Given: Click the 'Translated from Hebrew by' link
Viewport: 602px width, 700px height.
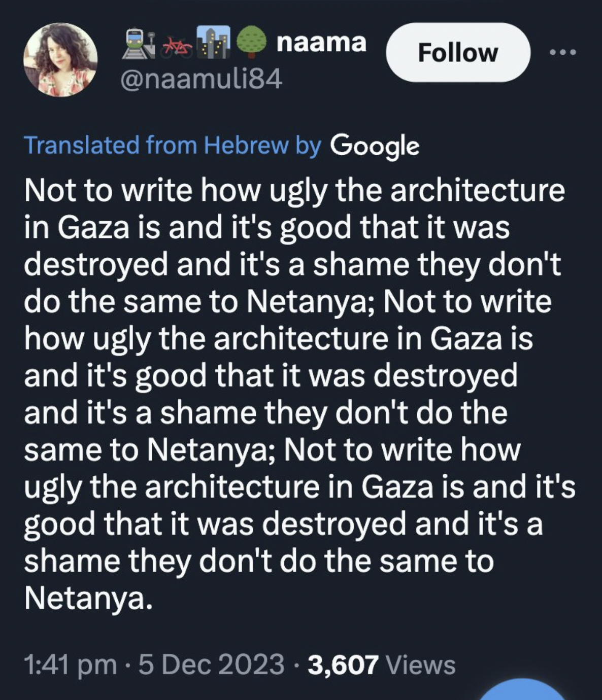Looking at the screenshot, I should coord(173,146).
